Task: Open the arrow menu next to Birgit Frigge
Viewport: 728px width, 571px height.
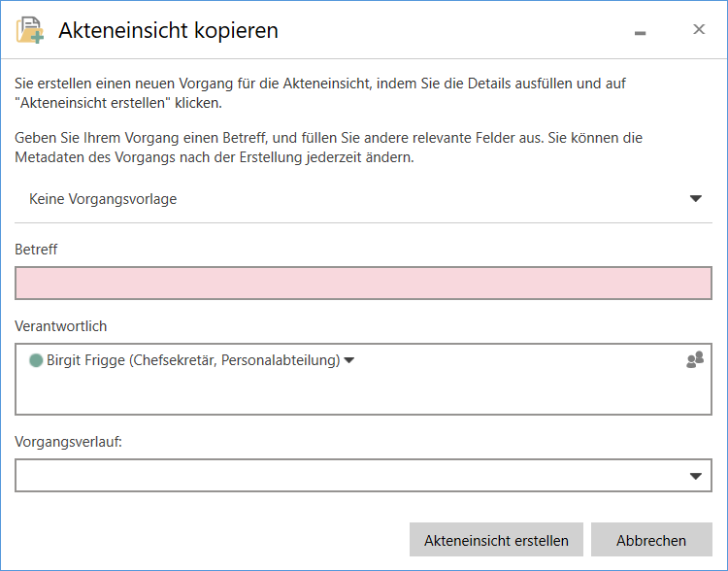Action: [349, 361]
